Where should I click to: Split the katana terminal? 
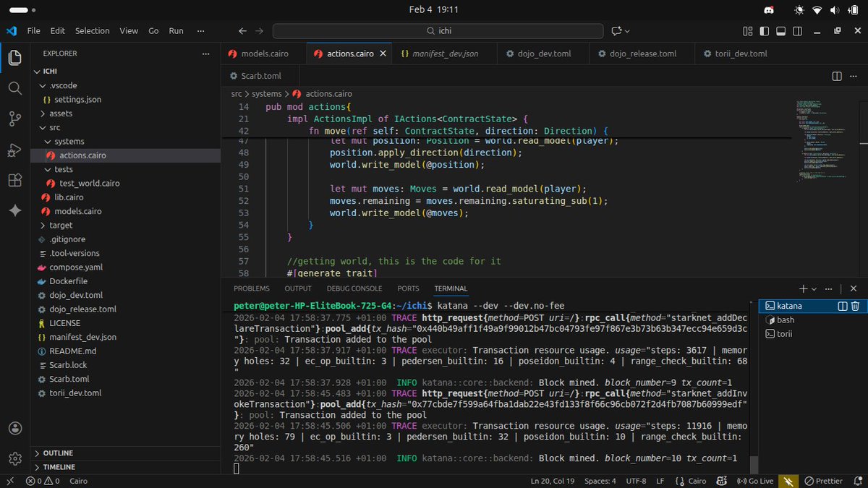click(842, 306)
